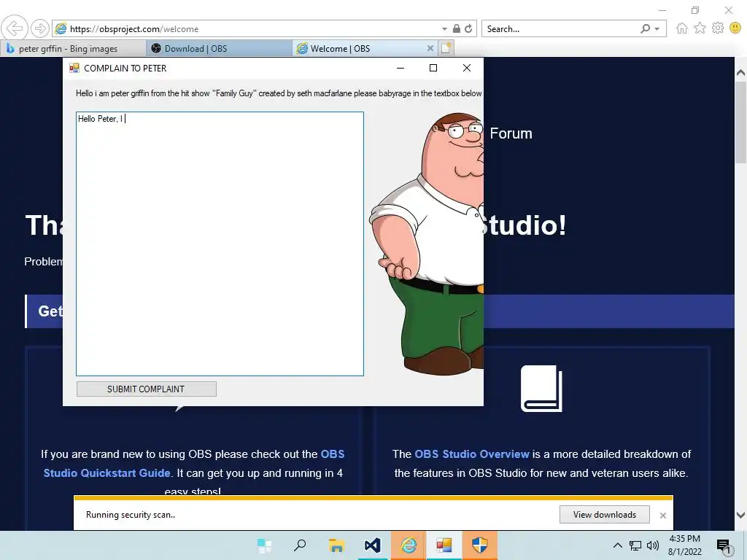Go to Home via the house icon
Image resolution: width=747 pixels, height=560 pixels.
click(x=682, y=28)
